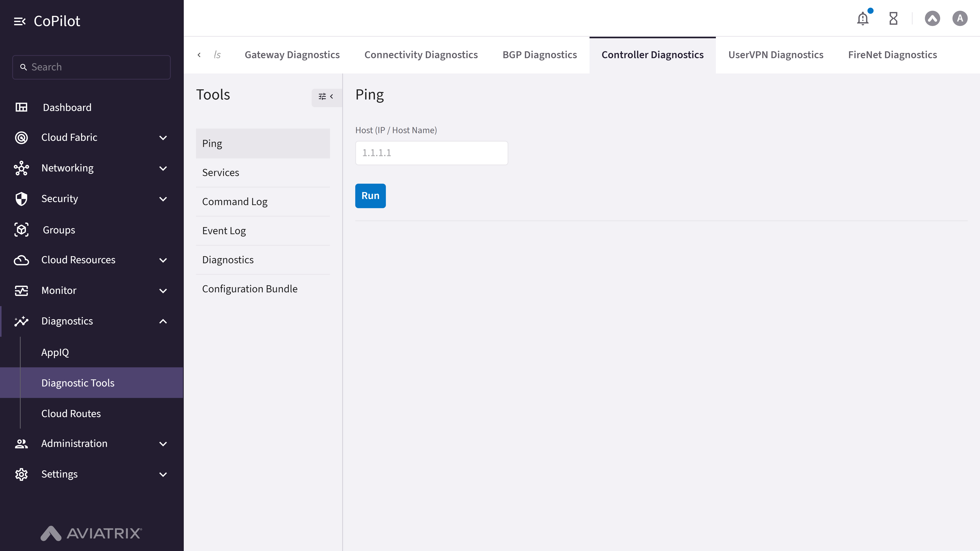Collapse the sidebar with the menu icon
The height and width of the screenshot is (551, 980).
click(20, 21)
